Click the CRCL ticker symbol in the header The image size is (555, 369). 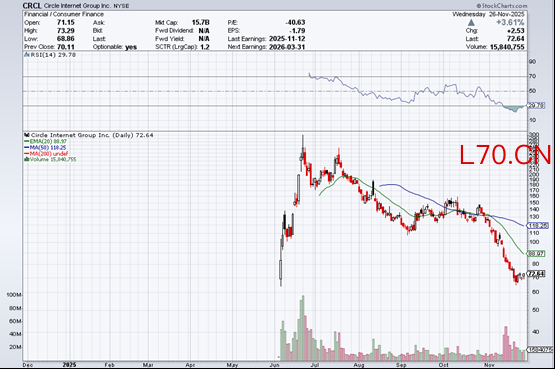[32, 6]
